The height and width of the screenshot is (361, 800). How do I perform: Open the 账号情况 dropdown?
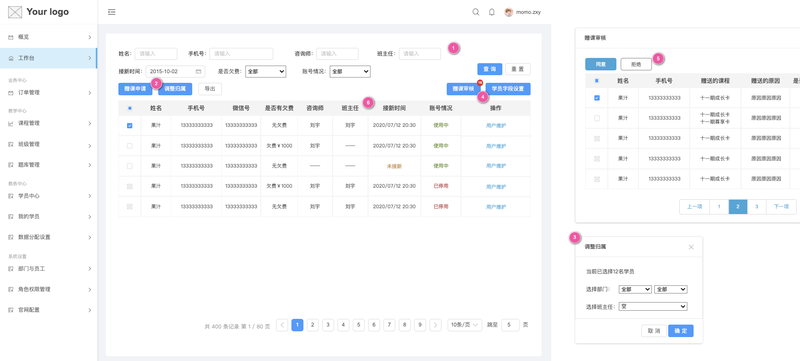click(x=350, y=71)
